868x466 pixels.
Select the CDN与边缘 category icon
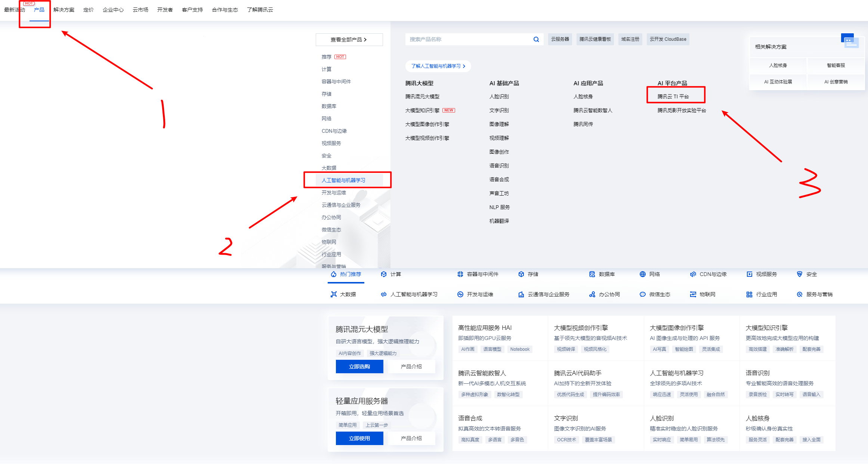(x=693, y=274)
